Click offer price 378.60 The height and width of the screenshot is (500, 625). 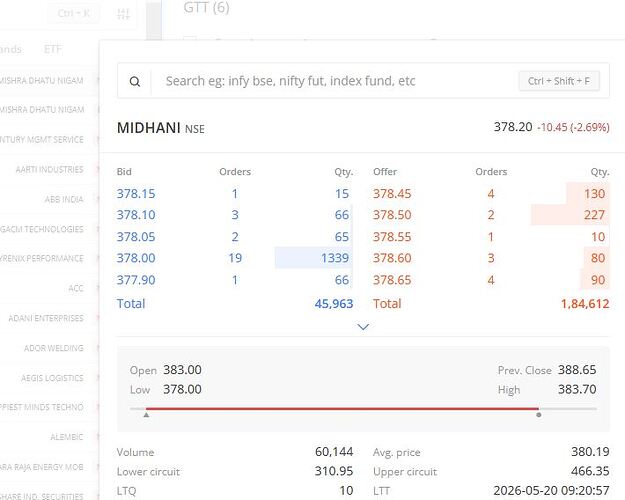pos(392,258)
